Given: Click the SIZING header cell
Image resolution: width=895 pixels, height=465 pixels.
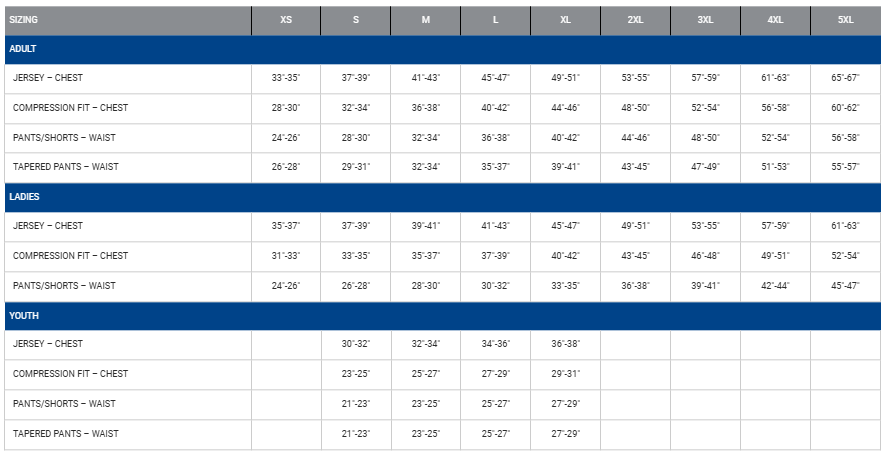Looking at the screenshot, I should (24, 20).
